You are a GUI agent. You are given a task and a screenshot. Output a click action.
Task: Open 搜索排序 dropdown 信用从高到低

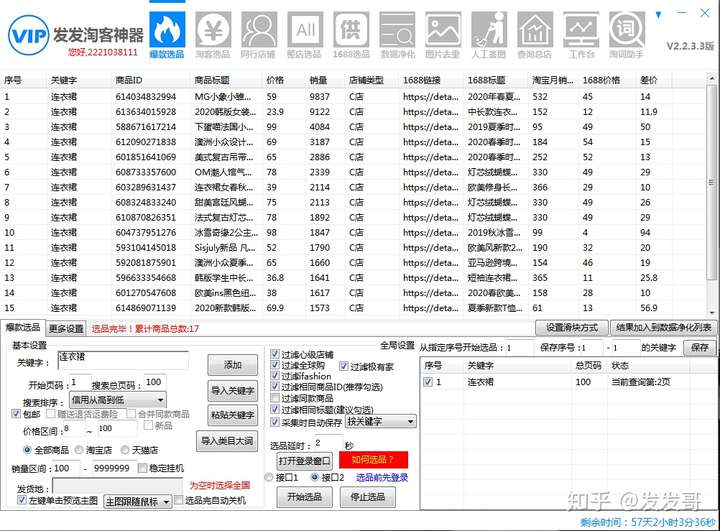tap(118, 400)
